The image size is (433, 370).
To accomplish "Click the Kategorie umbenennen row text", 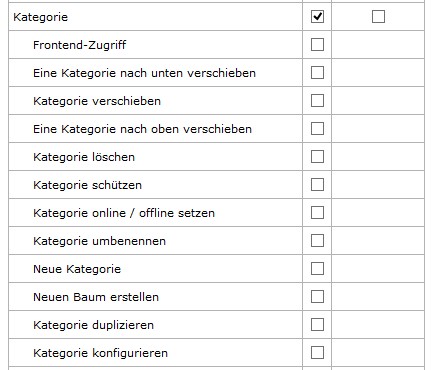I will click(99, 241).
